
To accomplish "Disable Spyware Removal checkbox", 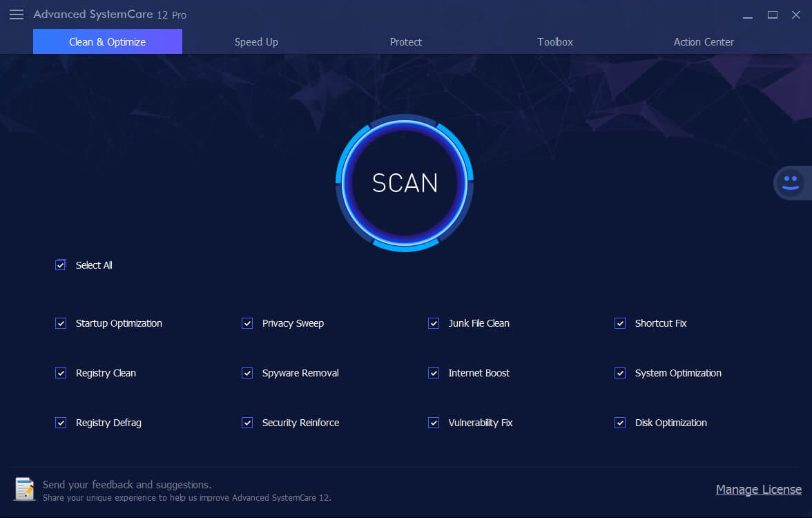I will [247, 373].
